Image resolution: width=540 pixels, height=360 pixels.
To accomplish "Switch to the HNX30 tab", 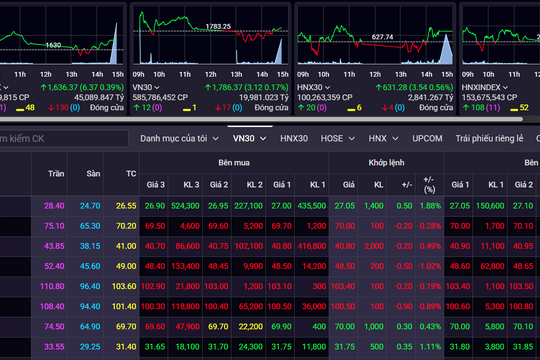I will pos(294,138).
